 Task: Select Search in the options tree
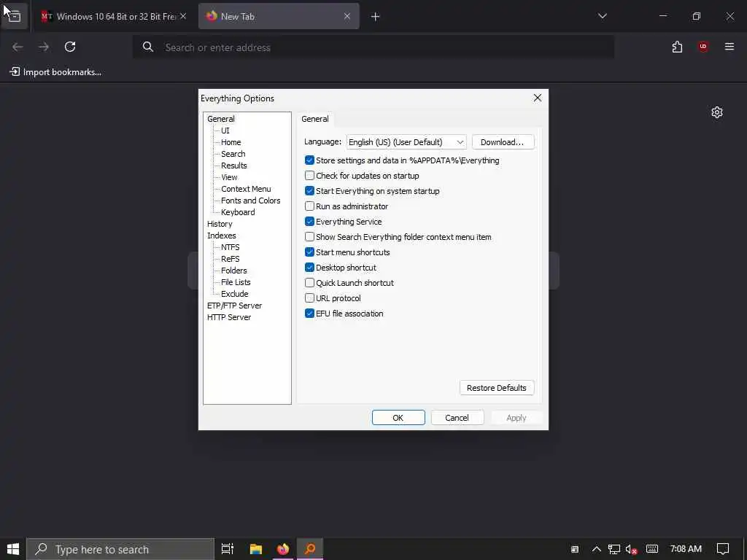[x=233, y=154]
